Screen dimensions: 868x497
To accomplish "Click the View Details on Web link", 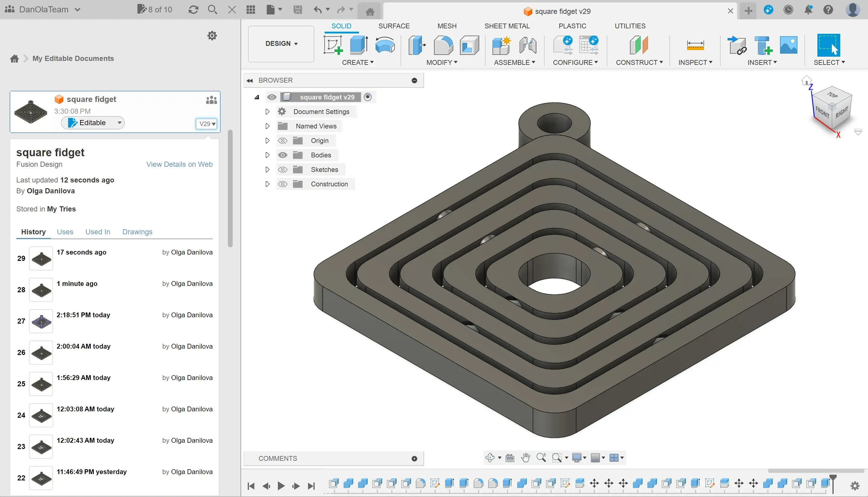I will click(x=179, y=164).
